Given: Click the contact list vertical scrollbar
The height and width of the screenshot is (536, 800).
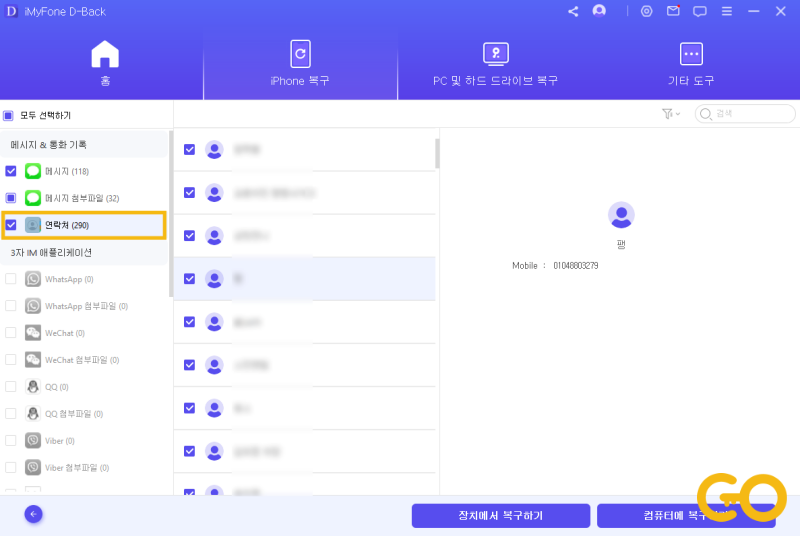Looking at the screenshot, I should point(437,153).
